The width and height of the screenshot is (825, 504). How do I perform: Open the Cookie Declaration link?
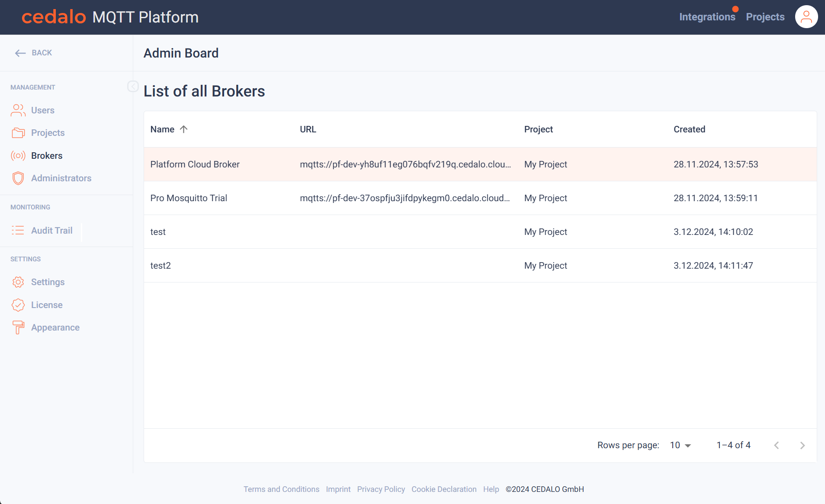(x=444, y=489)
